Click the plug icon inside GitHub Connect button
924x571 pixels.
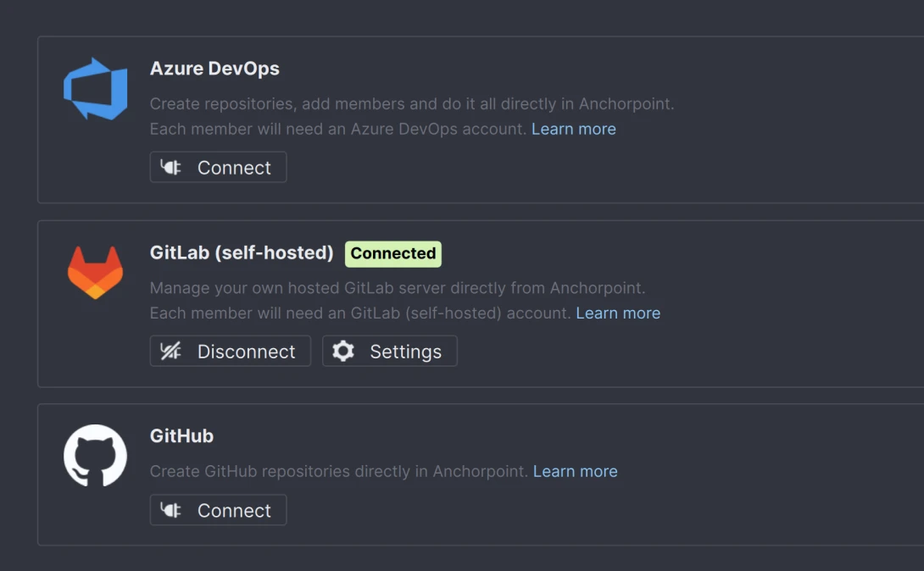[x=169, y=510]
